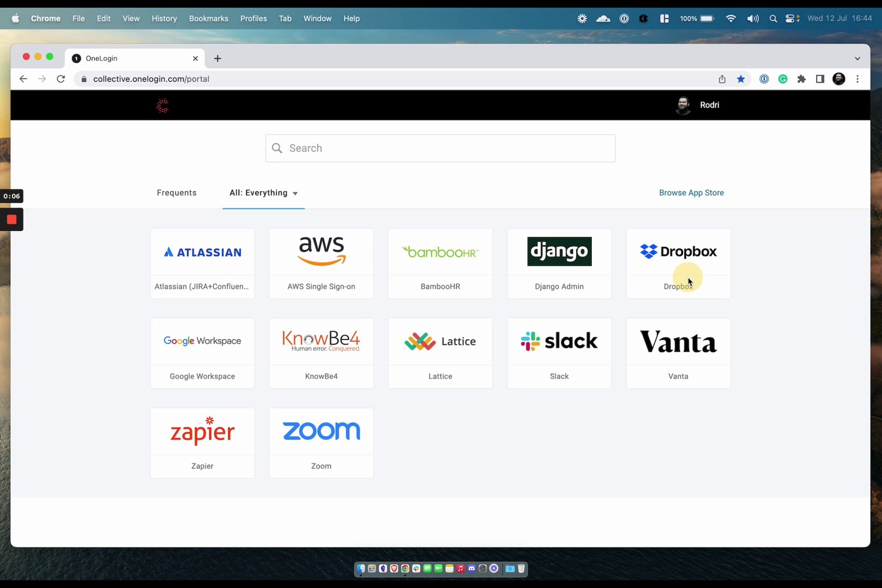Image resolution: width=882 pixels, height=588 pixels.
Task: Launch the Lattice app
Action: 440,353
